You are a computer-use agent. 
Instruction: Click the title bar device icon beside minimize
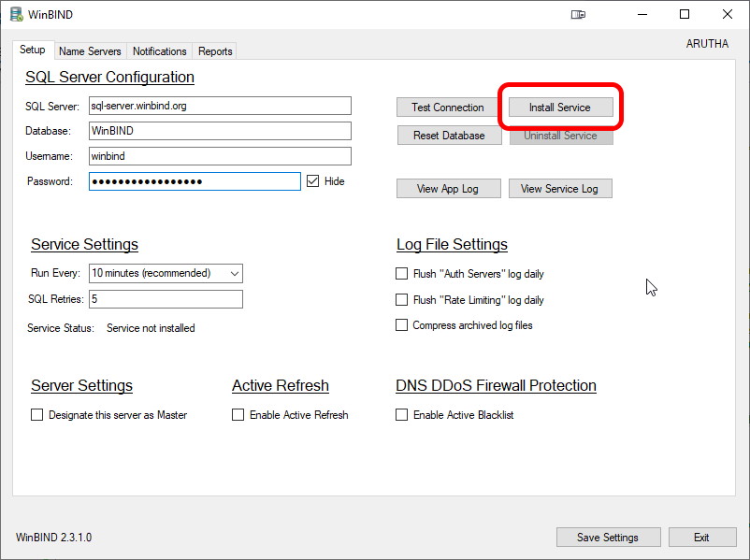pos(578,15)
